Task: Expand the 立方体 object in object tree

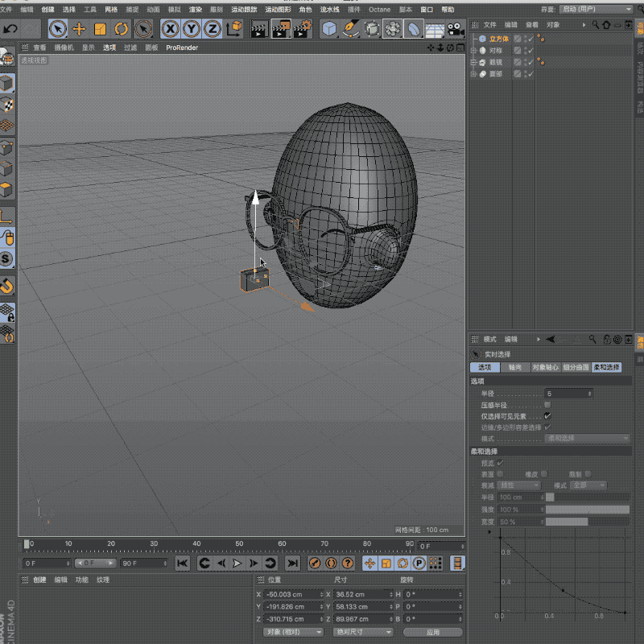Action: [x=473, y=39]
